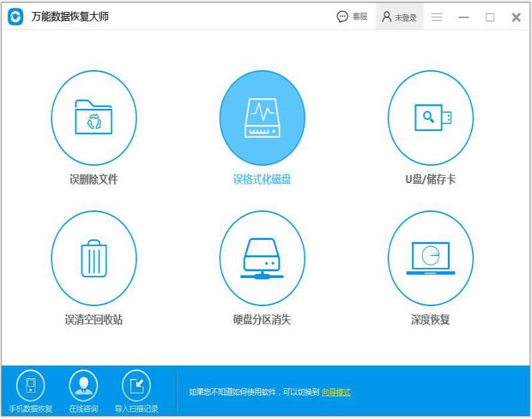The image size is (532, 419).
Task: Choose the emptied recycle bin trash icon
Action: click(93, 258)
